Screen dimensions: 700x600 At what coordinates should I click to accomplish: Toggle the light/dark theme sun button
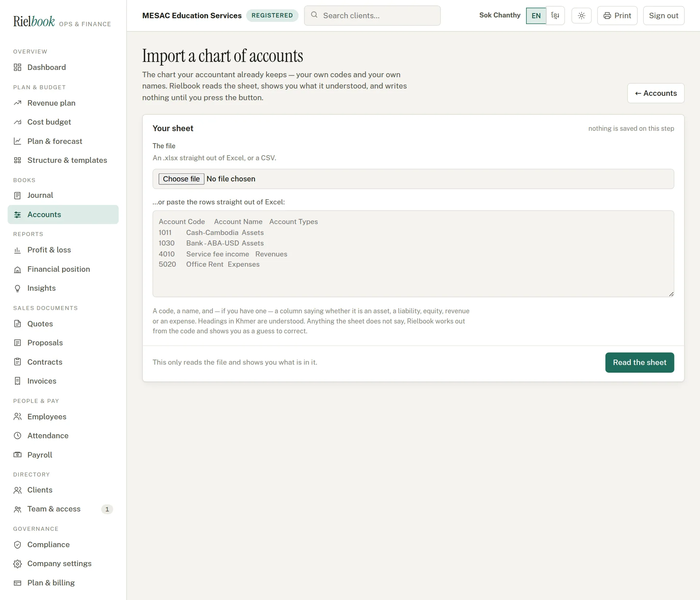pyautogui.click(x=582, y=16)
